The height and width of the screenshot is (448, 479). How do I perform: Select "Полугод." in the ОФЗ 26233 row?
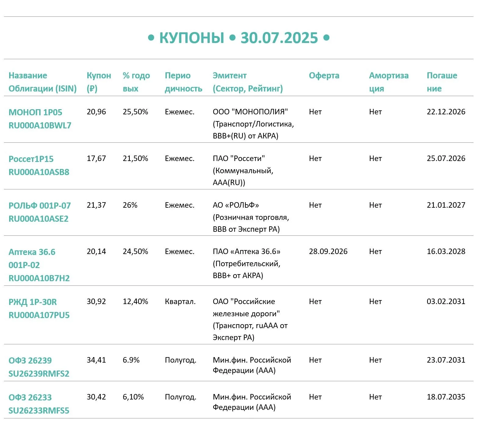tap(180, 397)
